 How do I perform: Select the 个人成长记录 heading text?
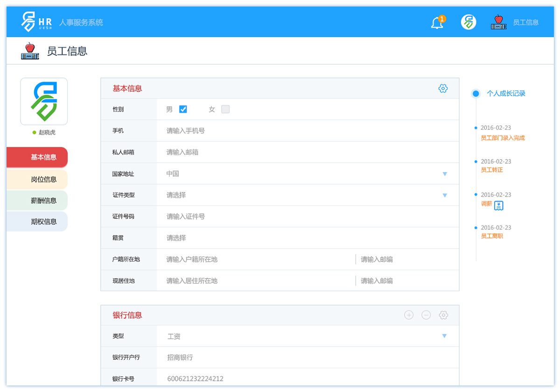pos(506,94)
